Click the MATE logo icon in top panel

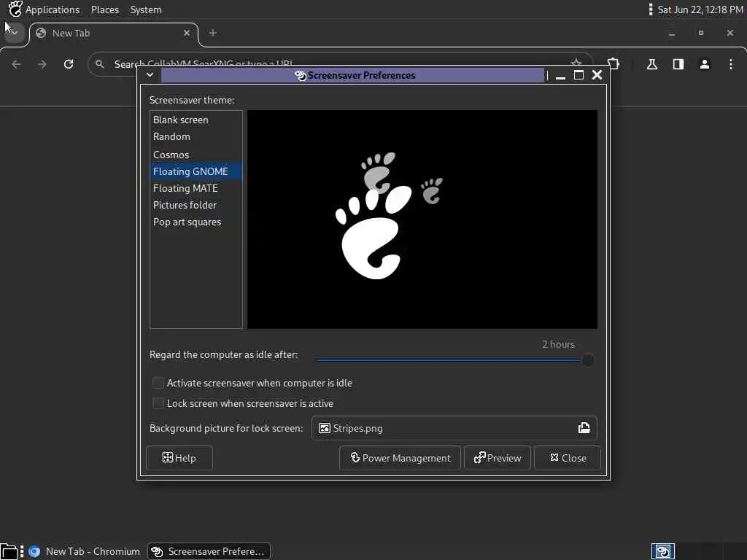click(x=15, y=9)
